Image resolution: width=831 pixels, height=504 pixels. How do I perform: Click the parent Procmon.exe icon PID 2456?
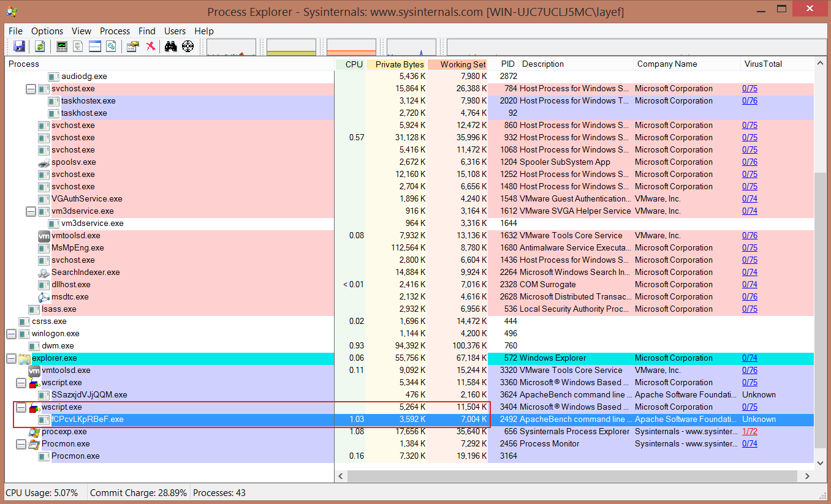point(34,444)
